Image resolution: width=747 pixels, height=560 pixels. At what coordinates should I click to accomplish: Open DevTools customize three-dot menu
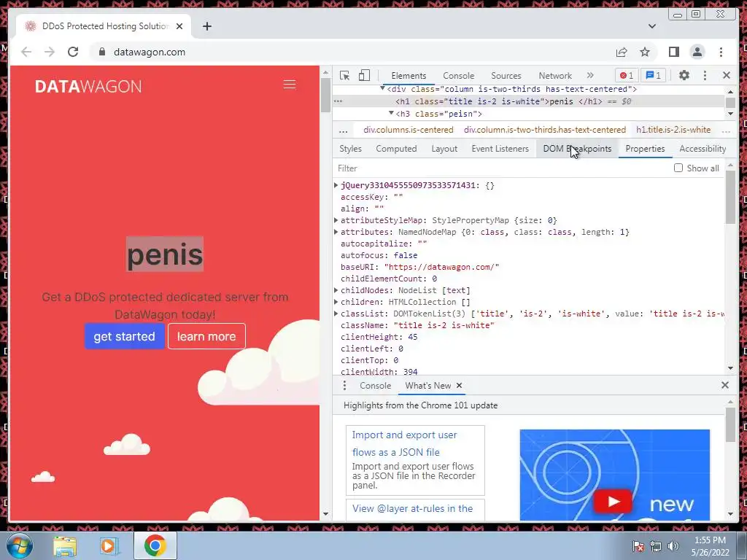pyautogui.click(x=705, y=75)
